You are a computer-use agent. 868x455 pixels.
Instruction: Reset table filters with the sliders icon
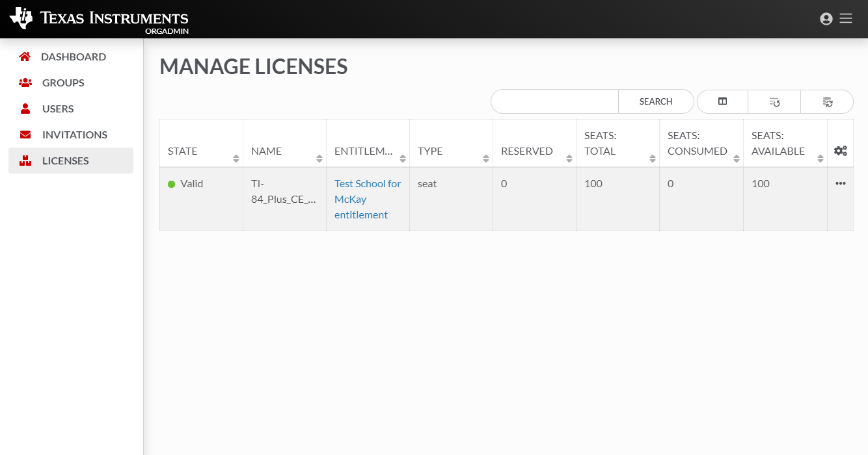pos(774,102)
